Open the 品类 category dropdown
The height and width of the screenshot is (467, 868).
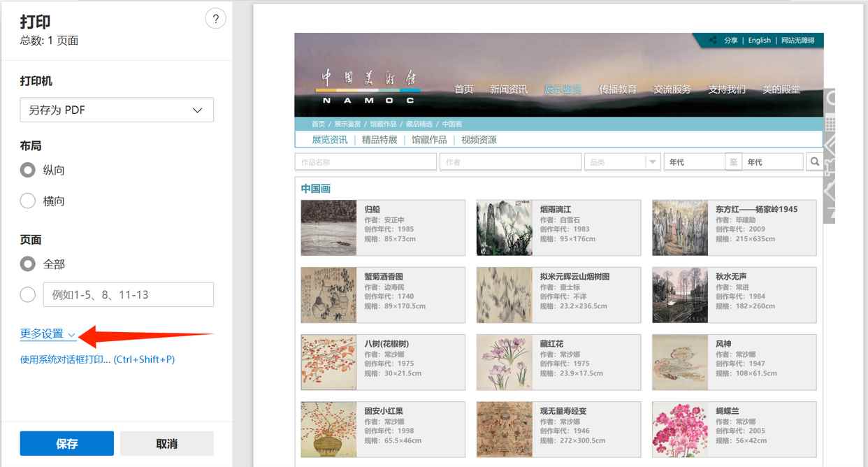point(622,161)
